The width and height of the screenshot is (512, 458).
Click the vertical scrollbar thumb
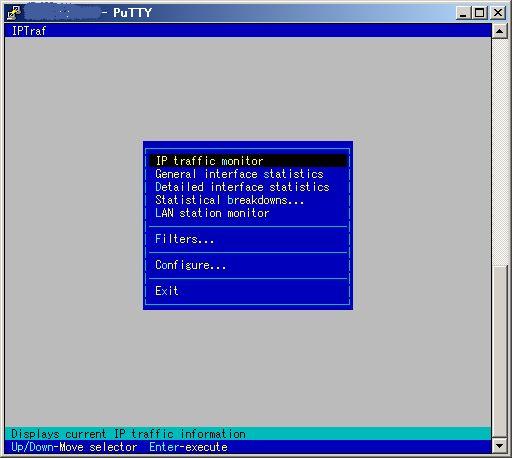(x=499, y=352)
